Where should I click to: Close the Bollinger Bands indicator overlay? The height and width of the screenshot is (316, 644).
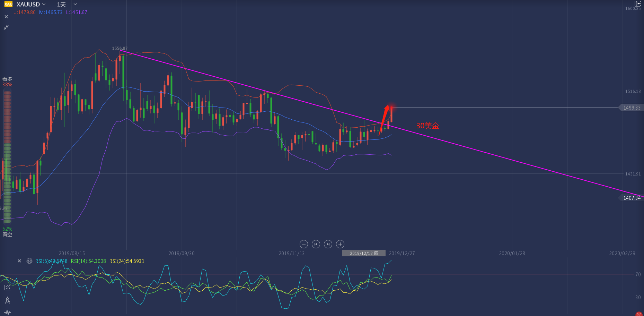click(x=6, y=17)
